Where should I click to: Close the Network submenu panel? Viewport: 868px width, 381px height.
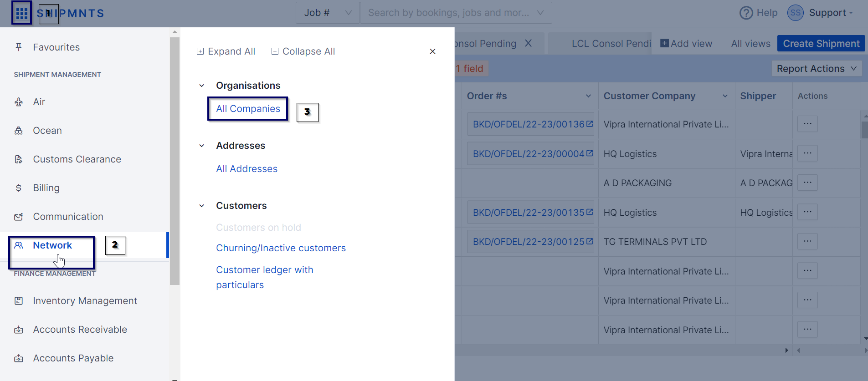[432, 51]
